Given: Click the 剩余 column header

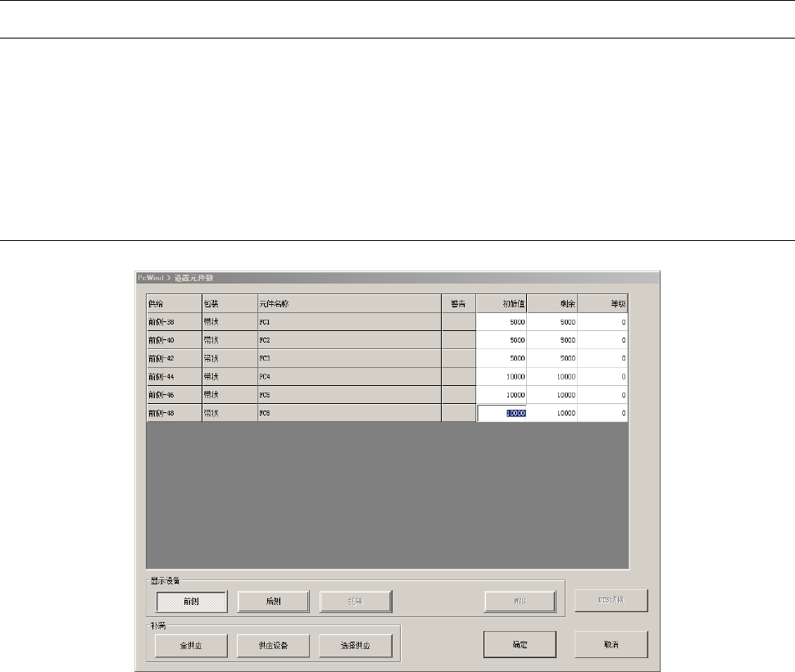Looking at the screenshot, I should coord(552,303).
